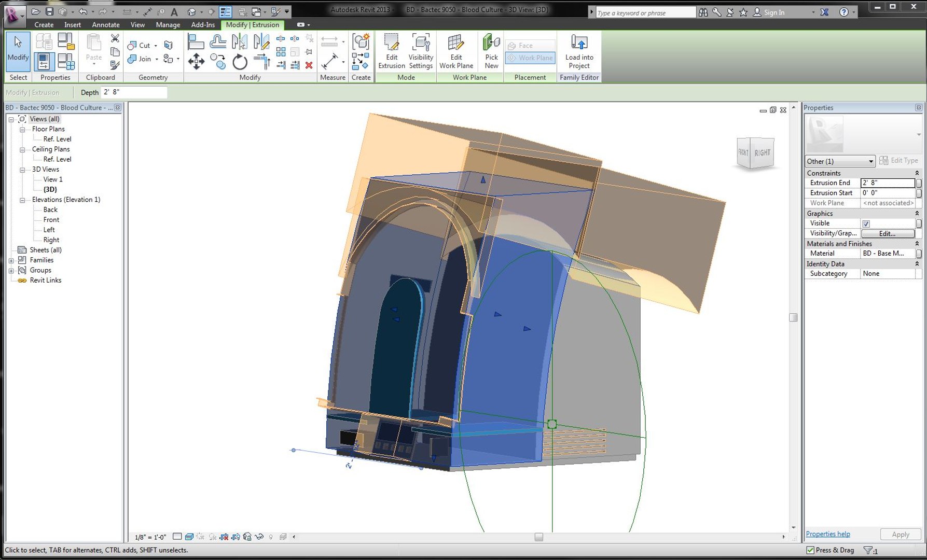Collapse the Views (all) tree node
This screenshot has width=927, height=560.
tap(11, 119)
